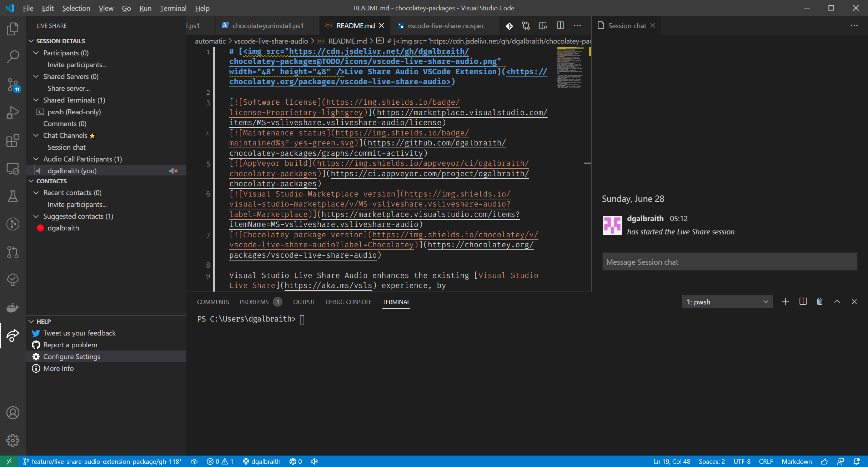
Task: Add a new terminal with plus icon
Action: (785, 302)
